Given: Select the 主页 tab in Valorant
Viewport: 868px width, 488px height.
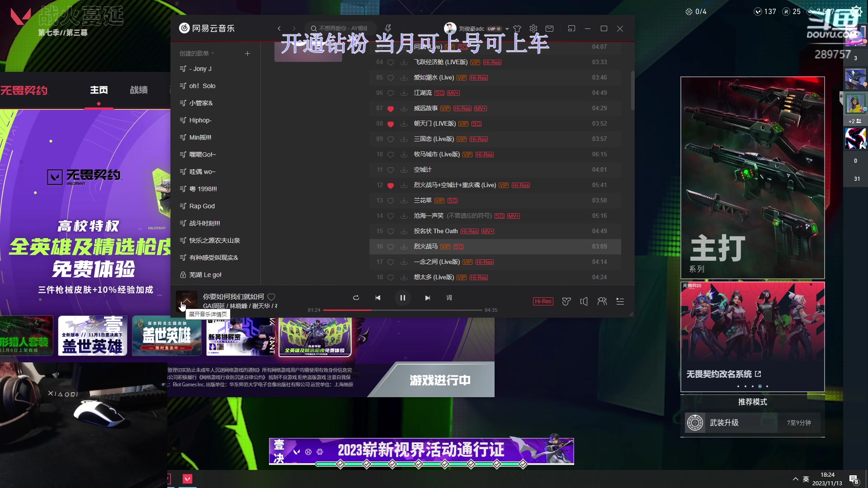Looking at the screenshot, I should (99, 90).
